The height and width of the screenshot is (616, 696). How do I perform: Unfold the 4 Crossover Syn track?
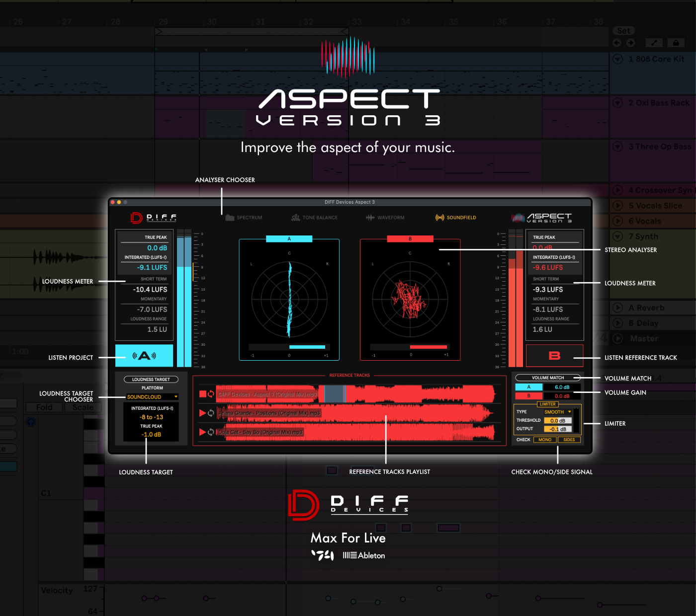[618, 190]
